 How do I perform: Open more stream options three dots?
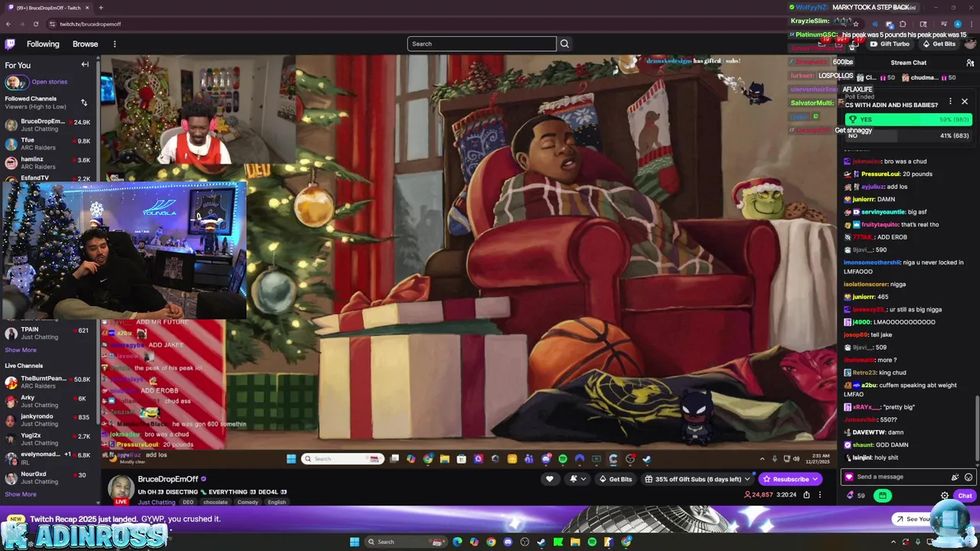coord(819,495)
